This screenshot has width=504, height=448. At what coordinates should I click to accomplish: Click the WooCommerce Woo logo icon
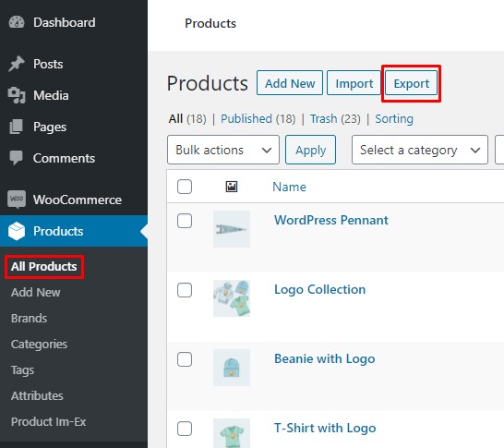click(17, 200)
